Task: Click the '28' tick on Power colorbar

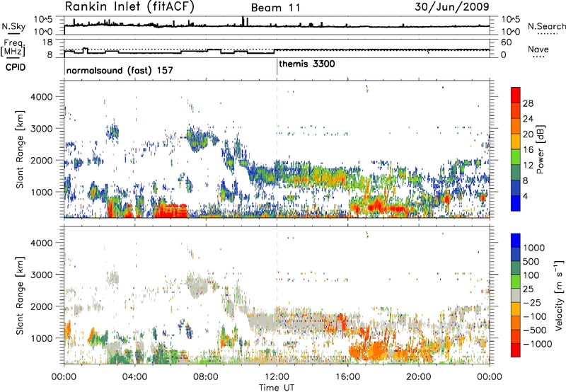Action: pyautogui.click(x=528, y=103)
